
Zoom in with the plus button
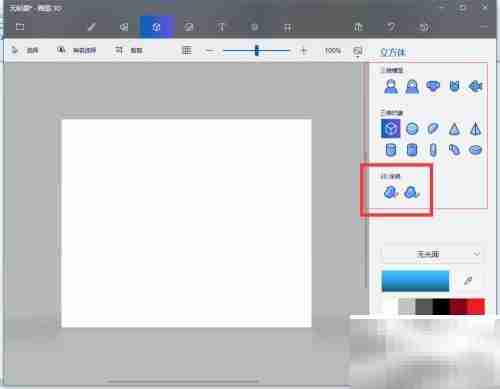(303, 51)
